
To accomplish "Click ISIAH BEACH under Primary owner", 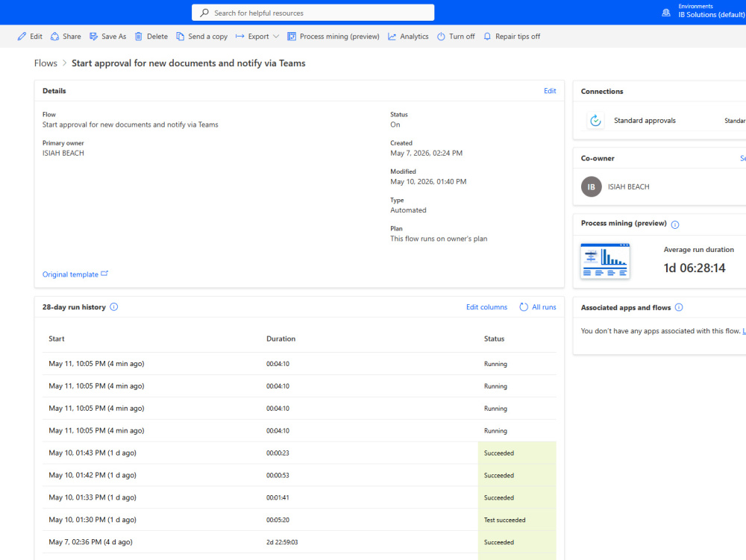I will click(x=63, y=153).
